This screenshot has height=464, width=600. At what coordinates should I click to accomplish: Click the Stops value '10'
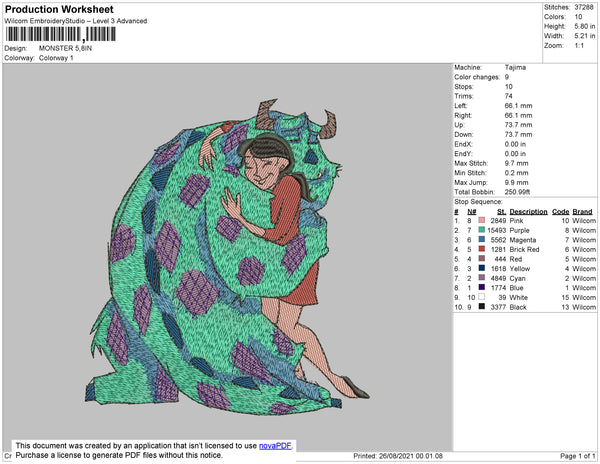pos(509,86)
